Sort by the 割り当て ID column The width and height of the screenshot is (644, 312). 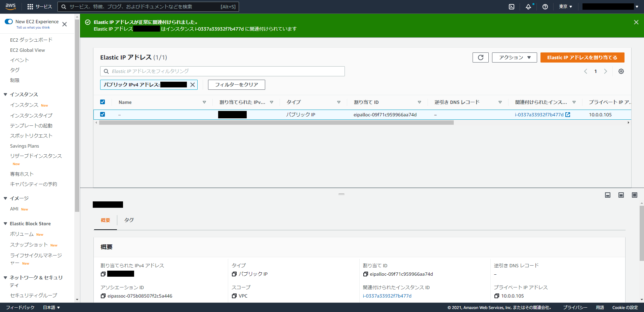[x=419, y=102]
